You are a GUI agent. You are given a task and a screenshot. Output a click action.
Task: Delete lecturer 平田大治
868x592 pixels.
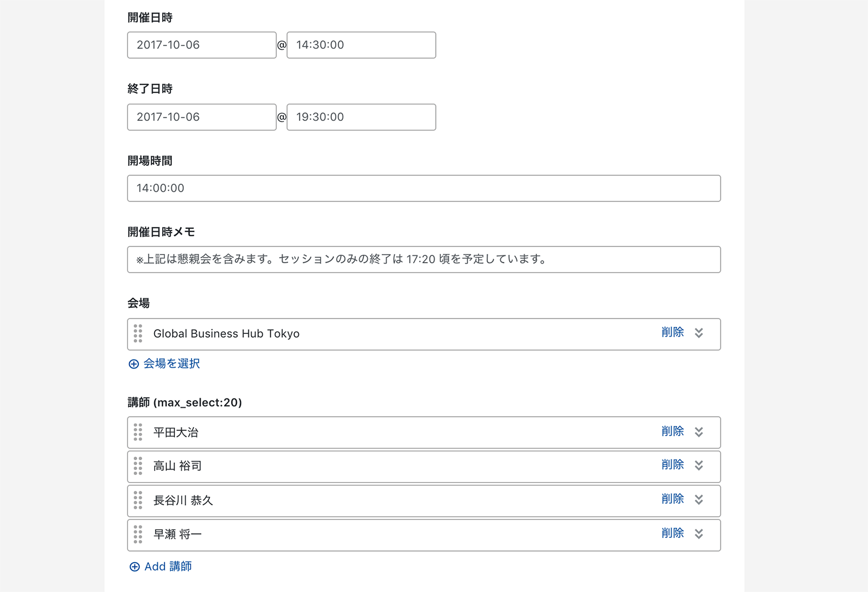tap(672, 432)
